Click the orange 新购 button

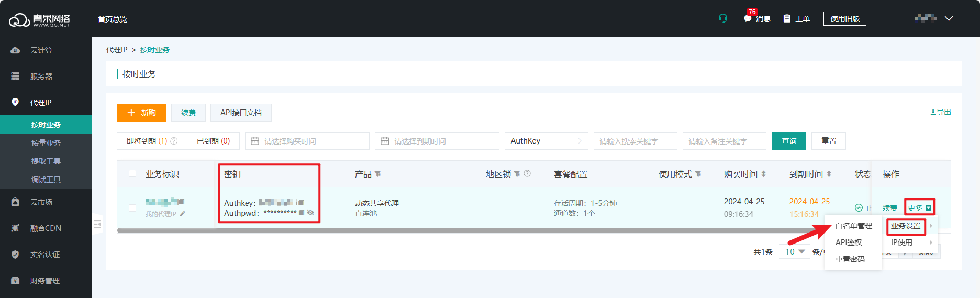[141, 113]
